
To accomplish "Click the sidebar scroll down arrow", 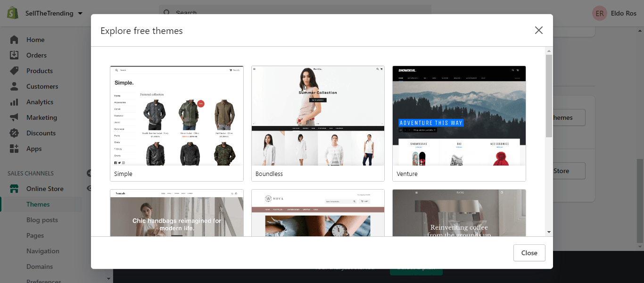I will pyautogui.click(x=109, y=279).
